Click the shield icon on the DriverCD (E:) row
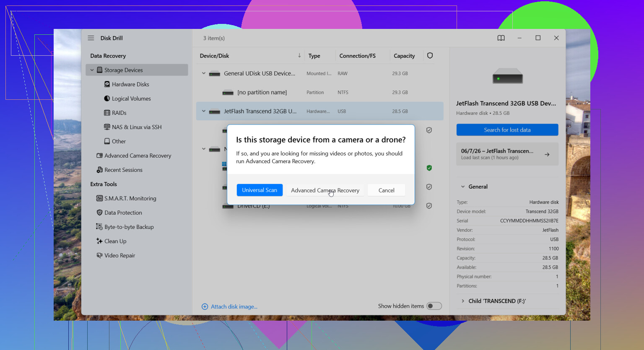This screenshot has width=644, height=350. [x=429, y=206]
